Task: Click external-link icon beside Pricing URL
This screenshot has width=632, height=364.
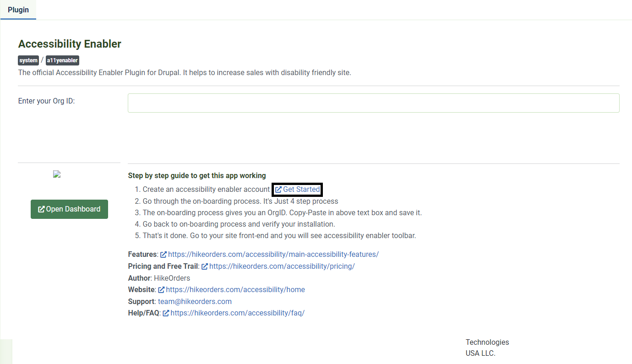Action: pyautogui.click(x=205, y=266)
